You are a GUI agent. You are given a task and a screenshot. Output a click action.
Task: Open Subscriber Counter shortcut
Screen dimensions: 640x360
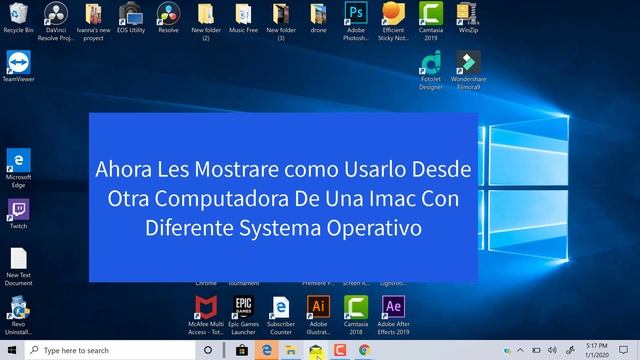281,315
